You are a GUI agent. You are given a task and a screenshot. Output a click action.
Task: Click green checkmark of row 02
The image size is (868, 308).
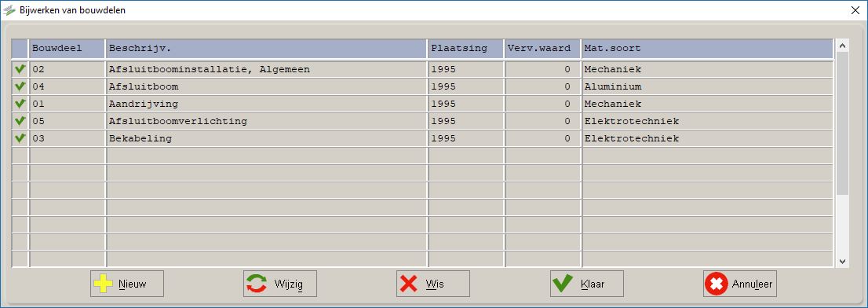[x=20, y=70]
